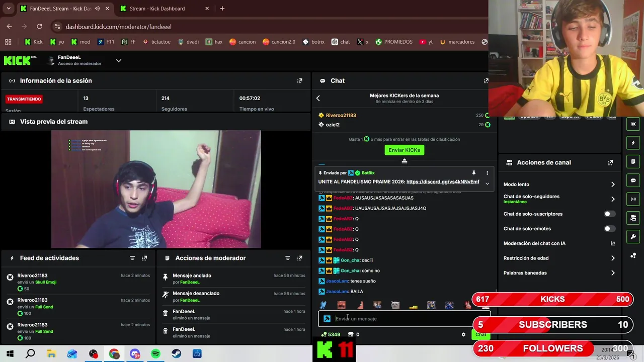Select the white cat emote
Screen dimensions: 644x362
395,305
